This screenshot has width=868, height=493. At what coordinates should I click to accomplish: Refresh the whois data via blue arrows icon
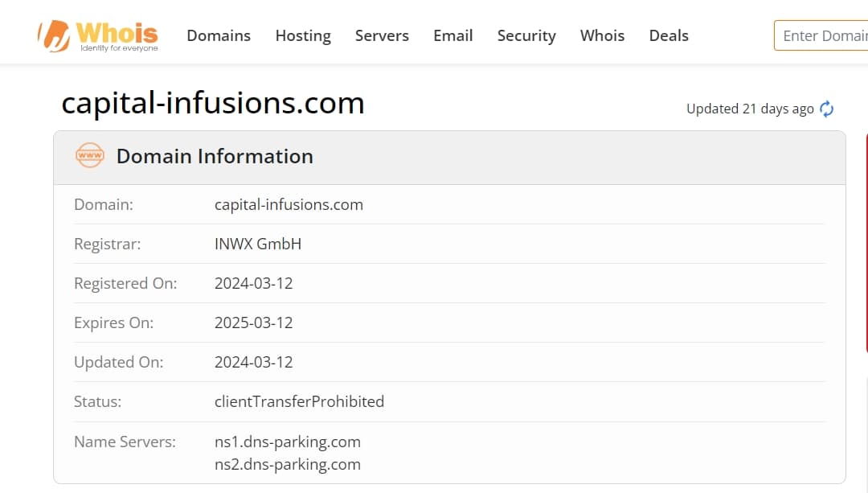(826, 109)
